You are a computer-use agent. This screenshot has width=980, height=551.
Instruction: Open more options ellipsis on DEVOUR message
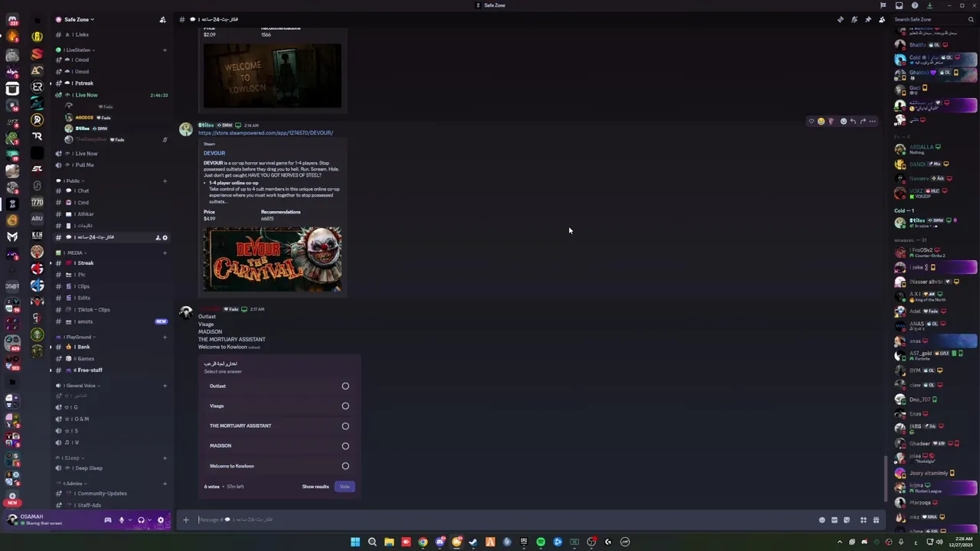click(872, 121)
